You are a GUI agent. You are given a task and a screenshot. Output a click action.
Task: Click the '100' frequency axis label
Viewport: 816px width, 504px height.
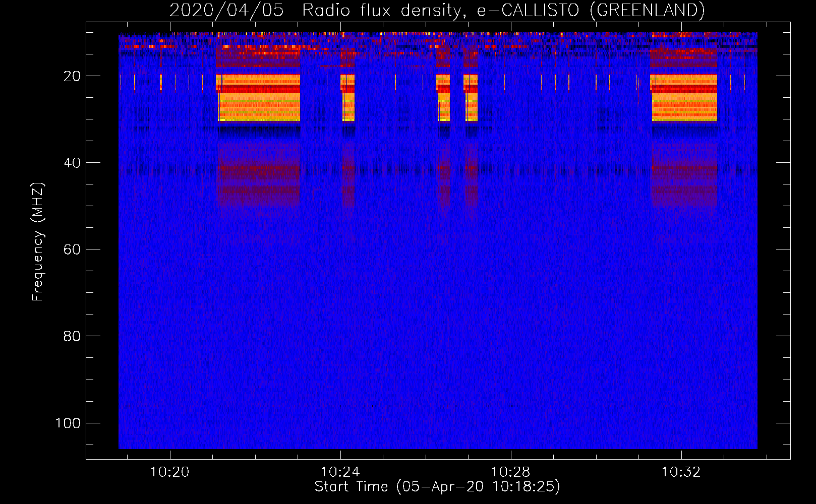[68, 423]
